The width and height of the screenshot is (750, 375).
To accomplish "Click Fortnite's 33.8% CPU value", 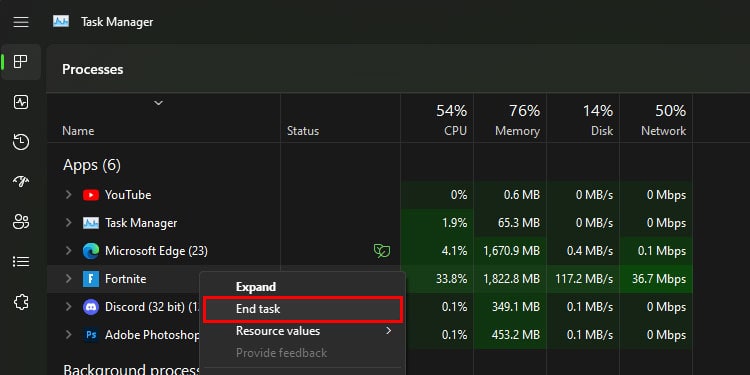I will pyautogui.click(x=451, y=279).
